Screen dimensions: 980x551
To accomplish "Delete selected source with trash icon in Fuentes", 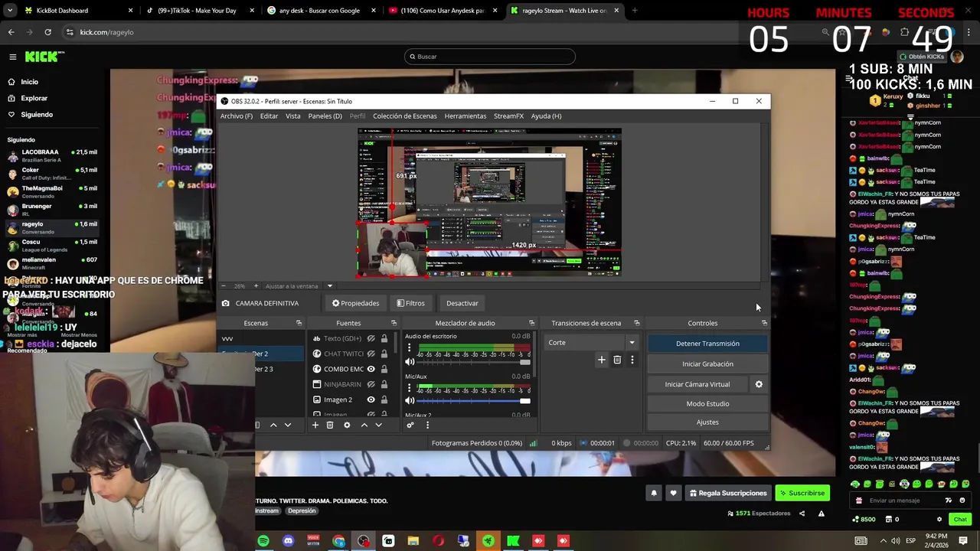I will [x=330, y=425].
